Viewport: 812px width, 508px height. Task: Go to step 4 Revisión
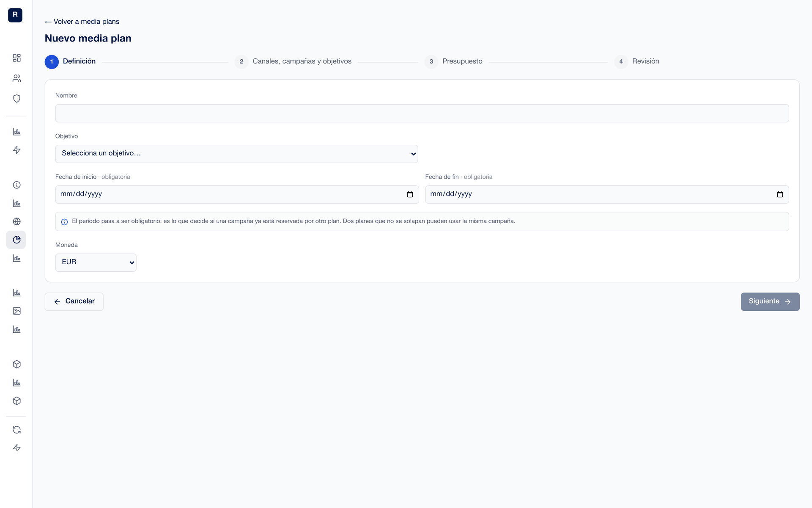click(x=636, y=61)
